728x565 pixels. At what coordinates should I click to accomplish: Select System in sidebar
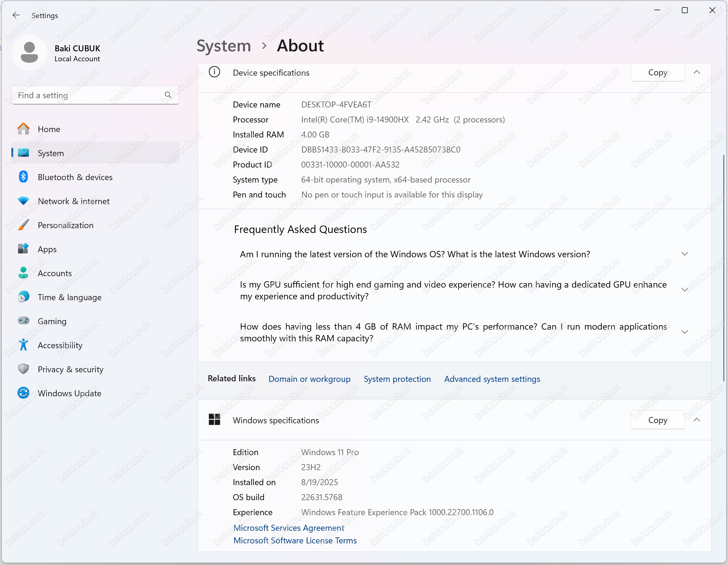[95, 153]
